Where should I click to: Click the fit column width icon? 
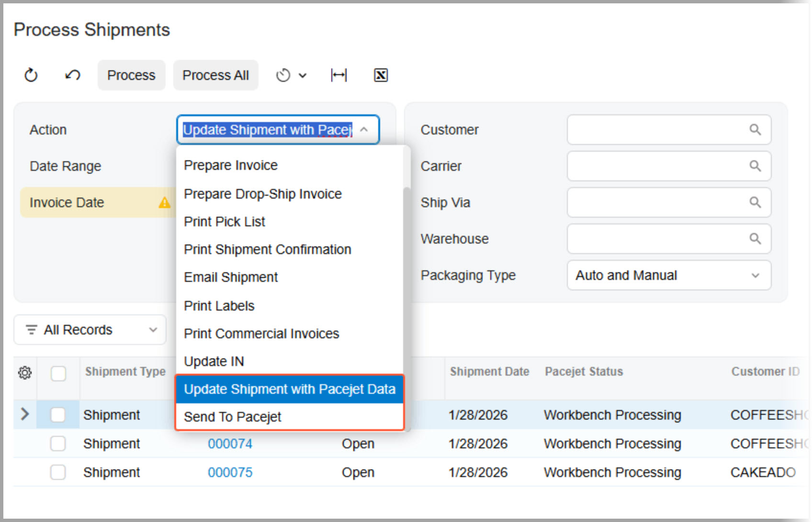point(338,75)
